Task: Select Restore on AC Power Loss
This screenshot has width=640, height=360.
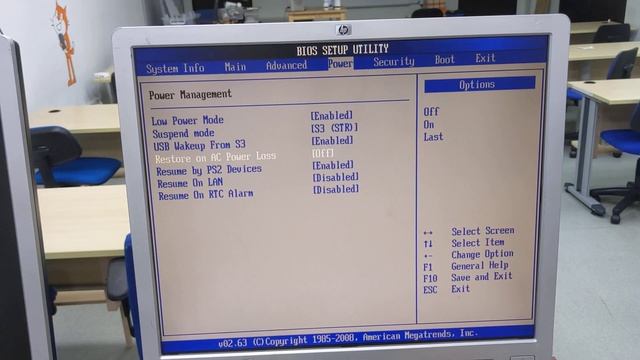Action: tap(216, 157)
